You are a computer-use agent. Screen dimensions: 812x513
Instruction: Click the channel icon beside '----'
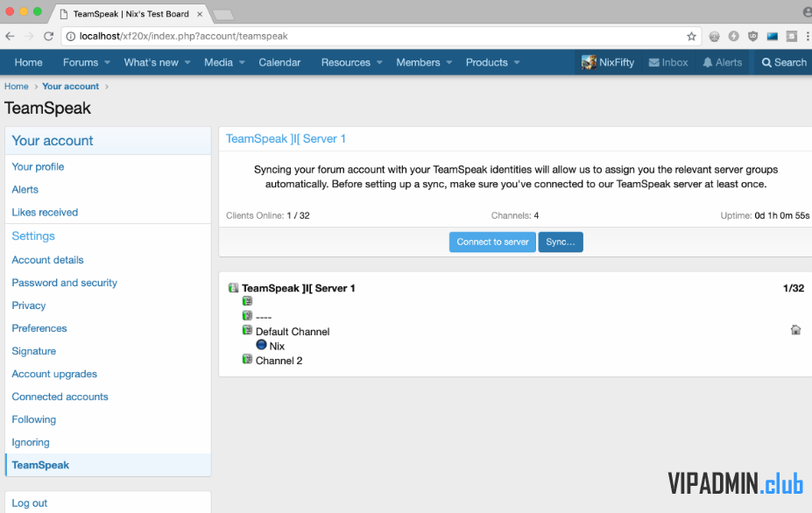coord(248,315)
